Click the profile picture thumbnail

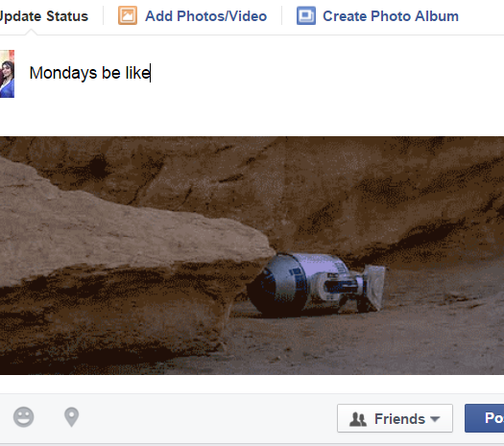(7, 74)
